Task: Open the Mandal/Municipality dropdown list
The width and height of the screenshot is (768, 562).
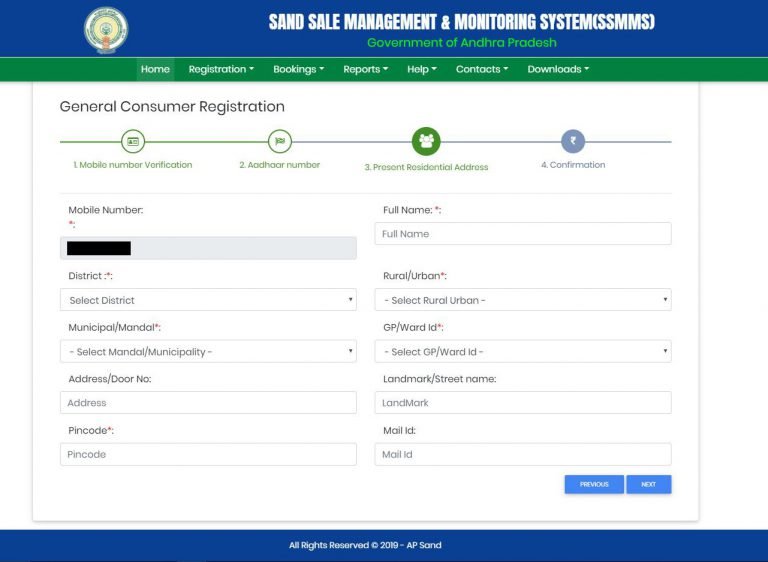Action: point(208,352)
